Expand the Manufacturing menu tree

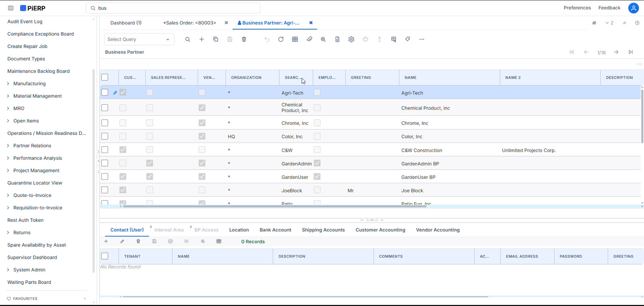[8, 84]
